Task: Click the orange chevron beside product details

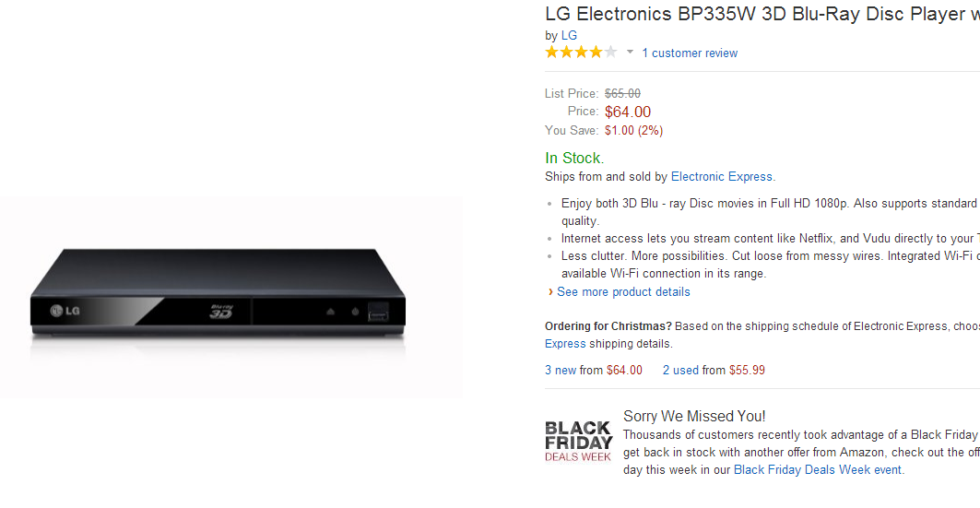Action: (x=550, y=292)
